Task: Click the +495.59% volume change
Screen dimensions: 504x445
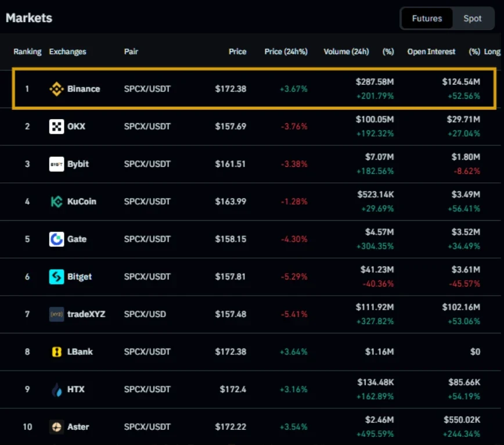Action: [x=375, y=434]
